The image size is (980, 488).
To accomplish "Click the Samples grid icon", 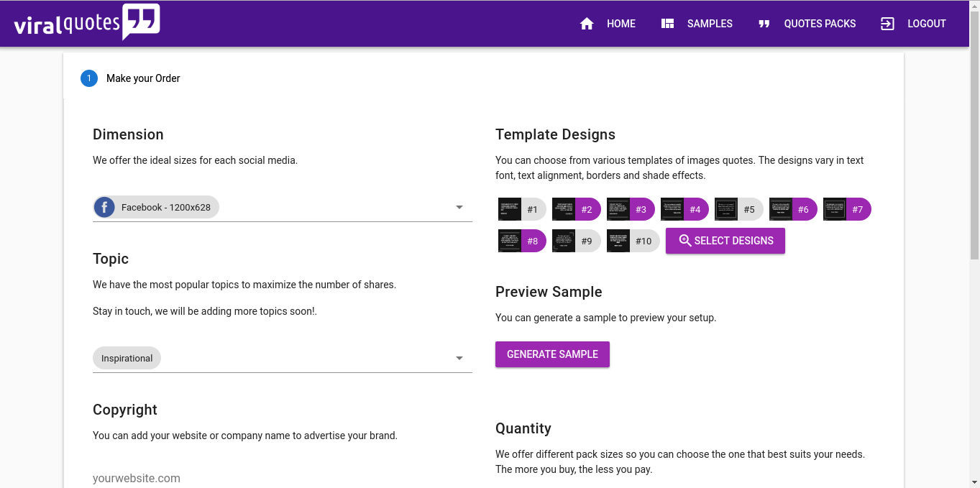I will click(x=667, y=24).
